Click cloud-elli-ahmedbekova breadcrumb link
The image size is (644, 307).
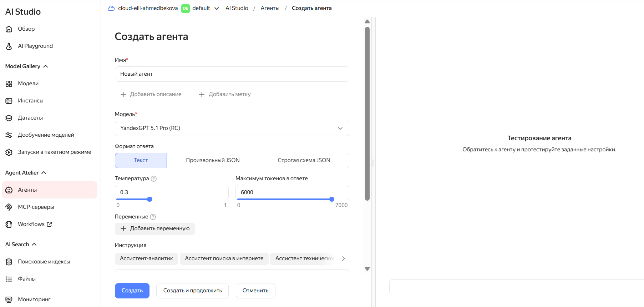point(148,8)
